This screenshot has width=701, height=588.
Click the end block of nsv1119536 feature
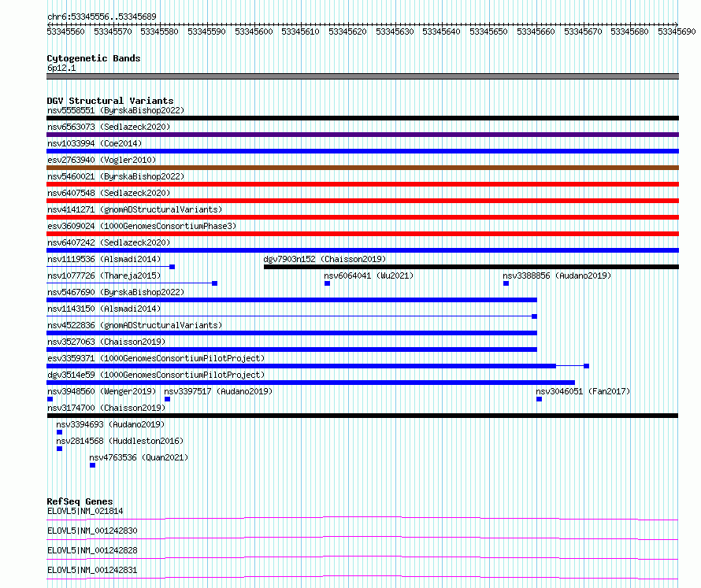click(x=172, y=267)
